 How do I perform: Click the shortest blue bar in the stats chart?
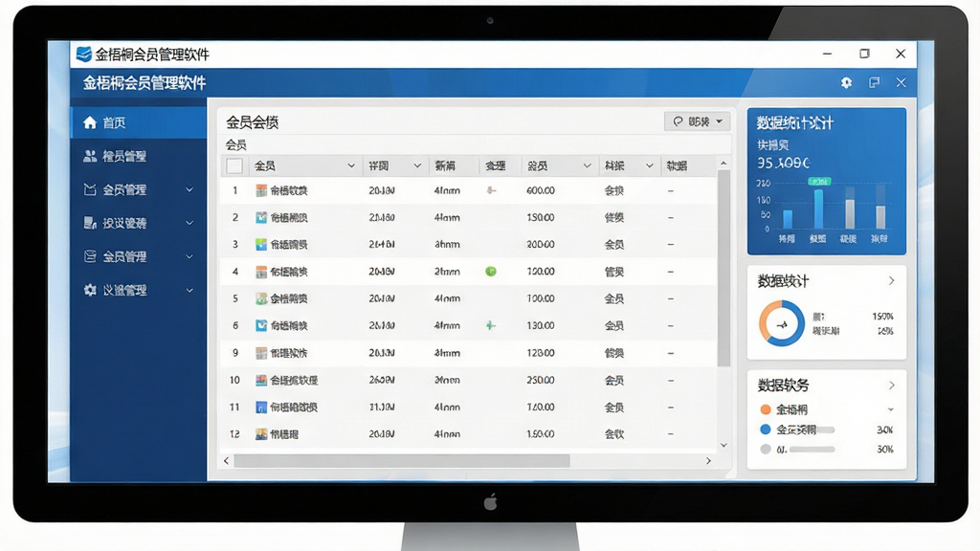tap(788, 219)
